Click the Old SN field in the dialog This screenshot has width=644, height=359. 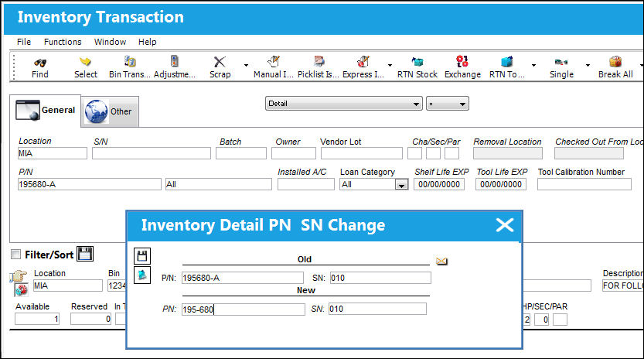tap(380, 278)
